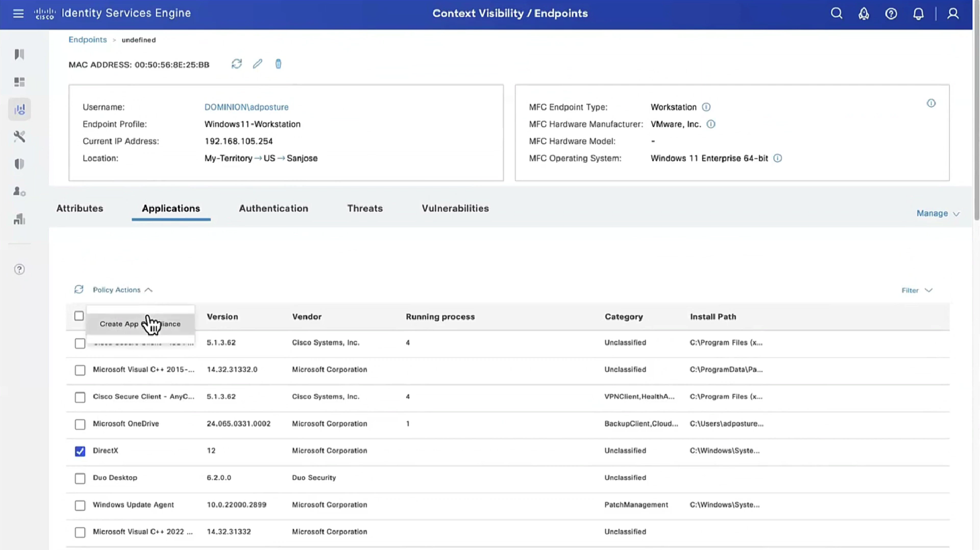Expand the Manage dropdown
980x550 pixels.
(x=937, y=213)
